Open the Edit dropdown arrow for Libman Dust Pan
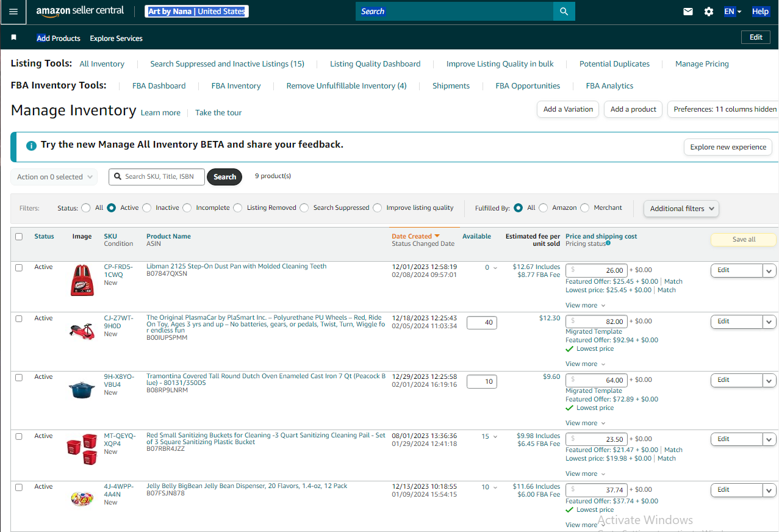The width and height of the screenshot is (779, 532). (769, 270)
